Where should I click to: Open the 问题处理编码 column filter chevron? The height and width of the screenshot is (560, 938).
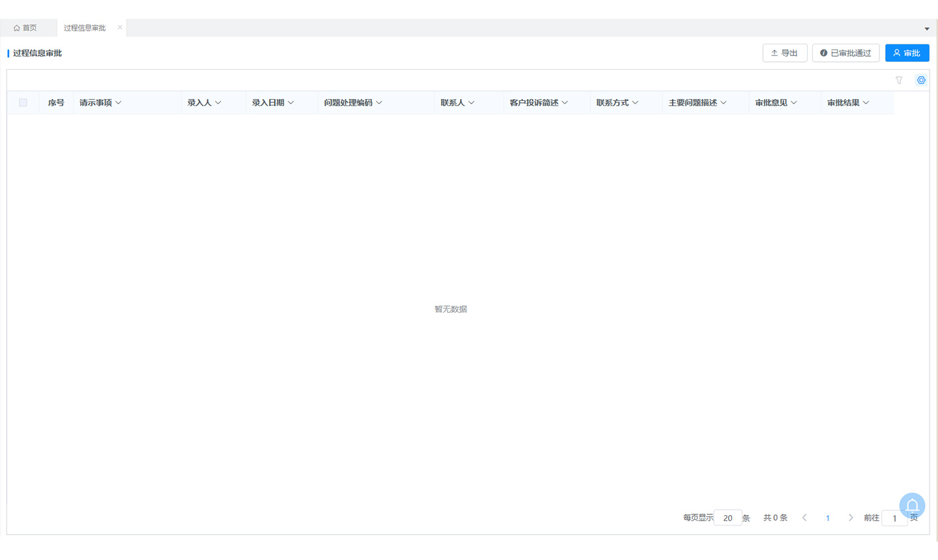coord(379,103)
